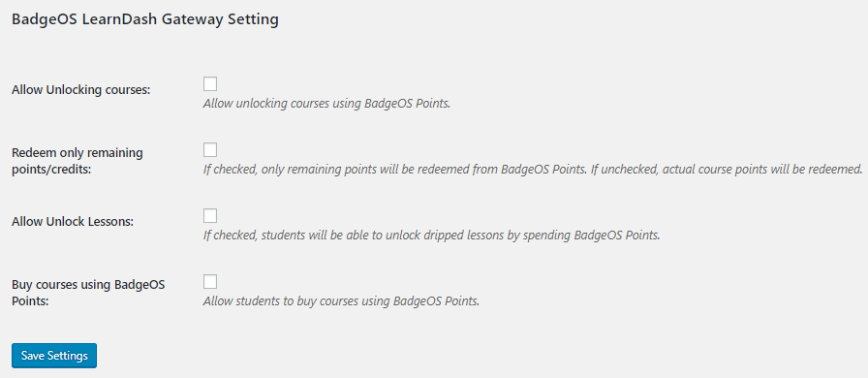Check the Allow Unlock Lessons option
The width and height of the screenshot is (868, 378).
[210, 215]
